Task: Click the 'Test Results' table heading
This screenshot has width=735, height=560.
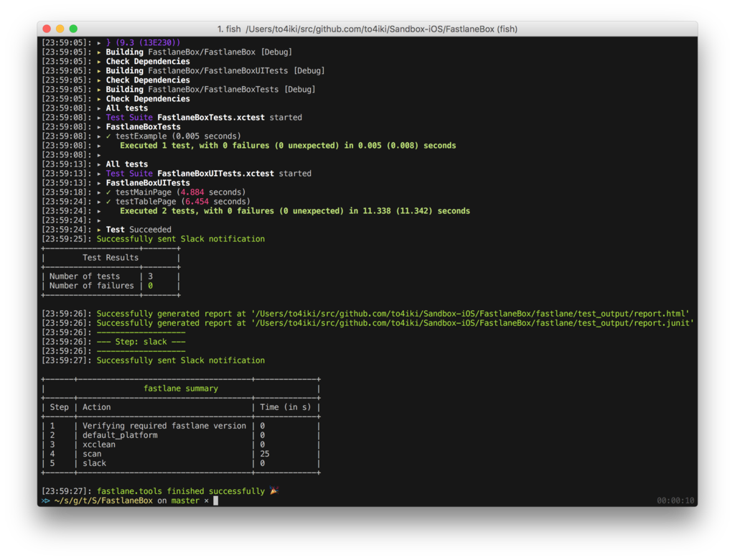Action: coord(111,258)
